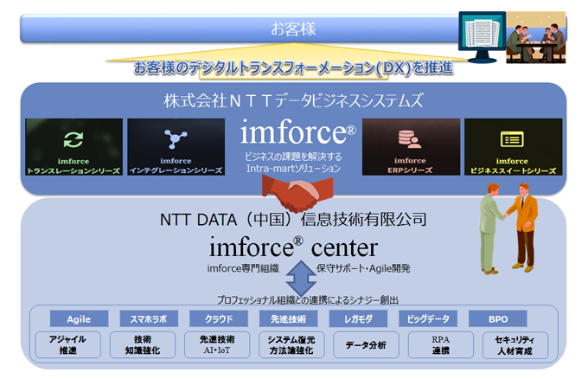Select the レガモダ label
Viewport: 588px width, 379px height.
358,319
